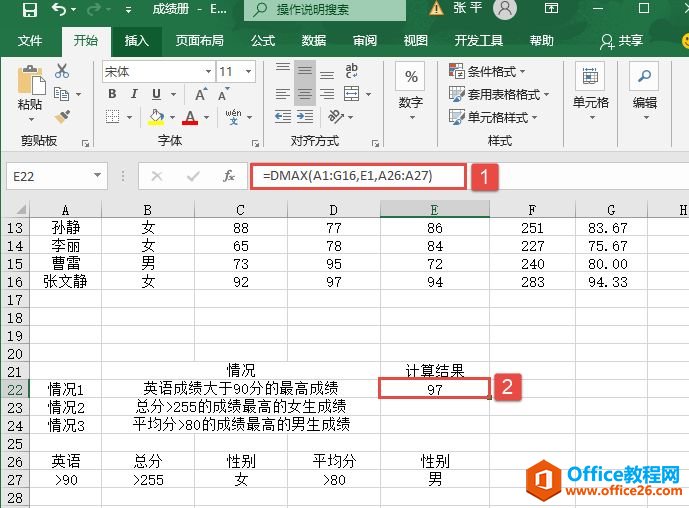Click the ribbon display options icon
Image resolution: width=689 pixels, height=508 pixels.
pyautogui.click(x=551, y=8)
